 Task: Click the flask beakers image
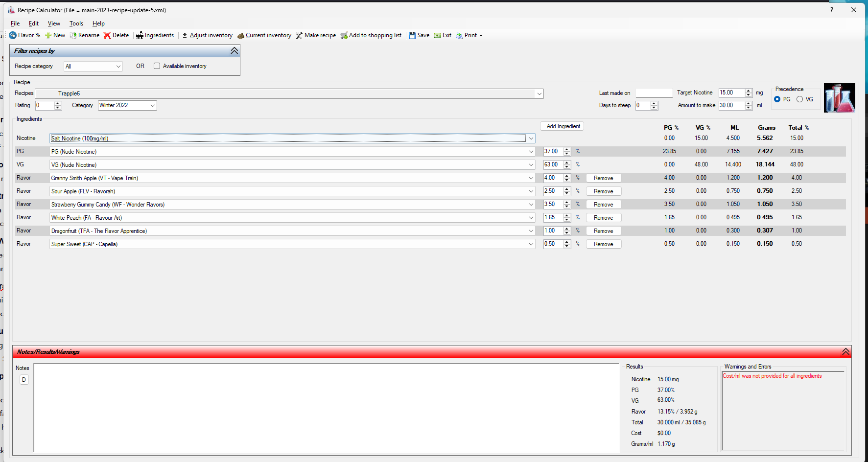click(x=839, y=98)
